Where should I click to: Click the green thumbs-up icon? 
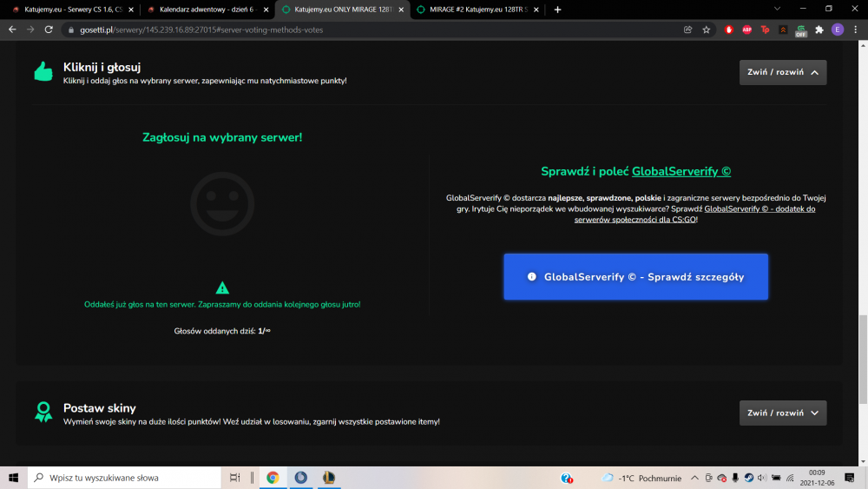tap(43, 71)
